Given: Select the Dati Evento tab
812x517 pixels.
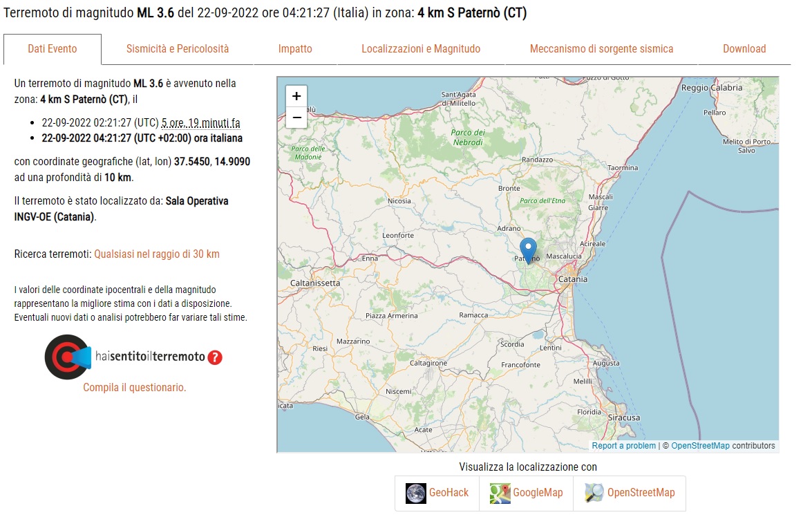Looking at the screenshot, I should [53, 48].
